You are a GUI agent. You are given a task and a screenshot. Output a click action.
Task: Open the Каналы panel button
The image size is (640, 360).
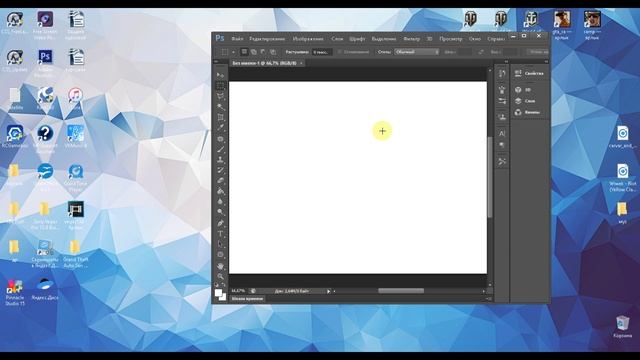pyautogui.click(x=527, y=112)
